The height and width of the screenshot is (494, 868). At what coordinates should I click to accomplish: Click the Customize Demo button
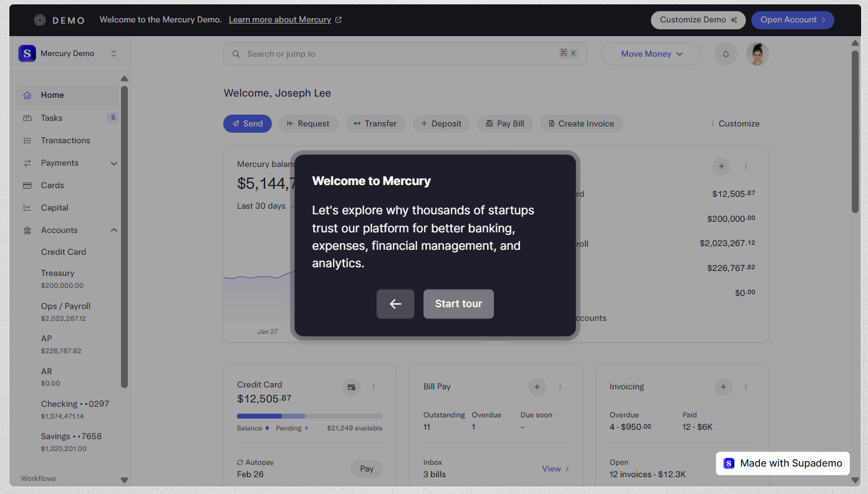coord(698,20)
